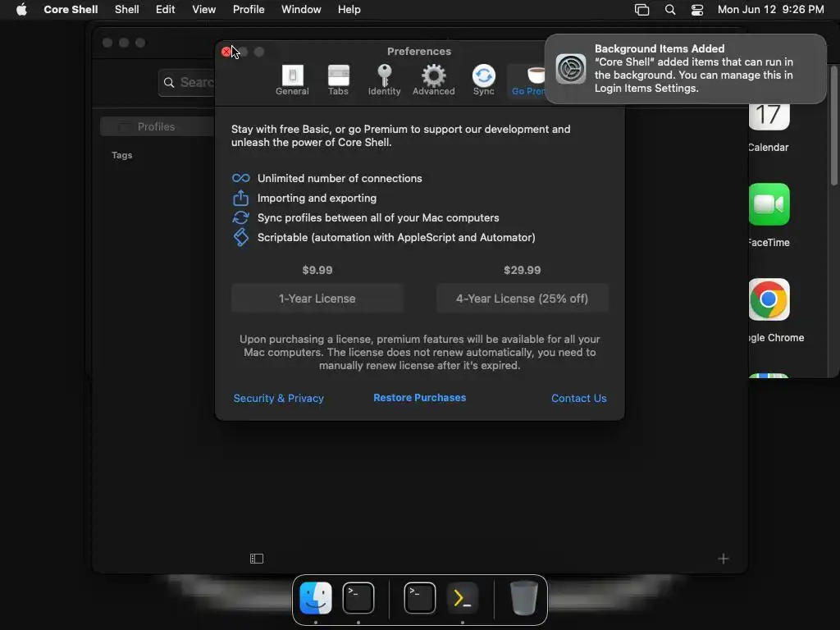840x630 pixels.
Task: Open the General preferences tab
Action: [x=292, y=80]
